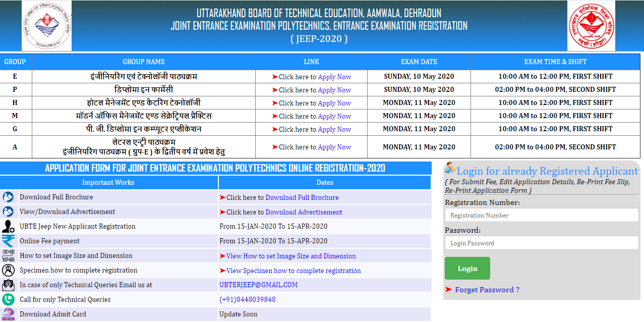
Task: Click the Login for already Registered Applicant heading
Action: click(547, 171)
